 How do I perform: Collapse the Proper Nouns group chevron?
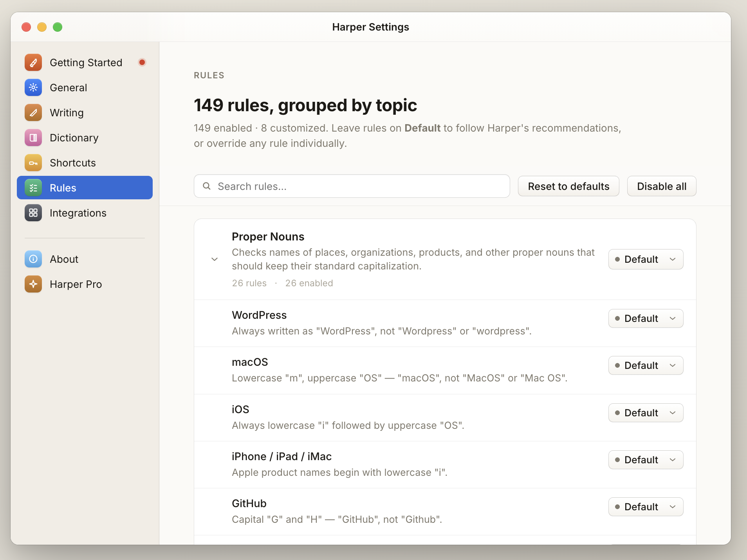click(215, 259)
